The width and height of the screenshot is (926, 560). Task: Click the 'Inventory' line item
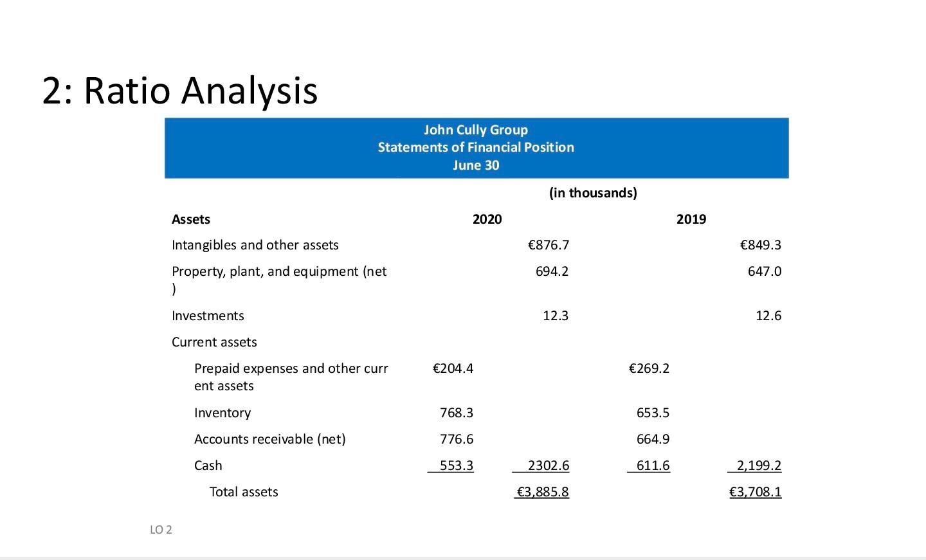222,412
